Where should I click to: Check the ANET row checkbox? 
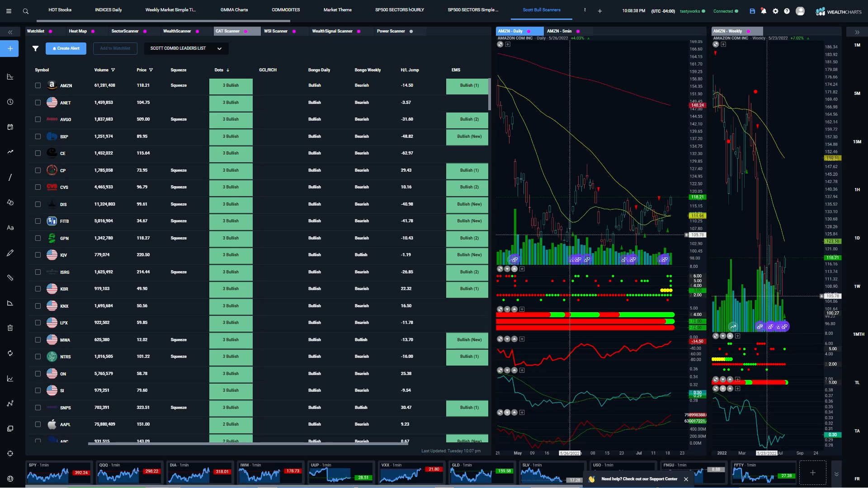pos(38,103)
